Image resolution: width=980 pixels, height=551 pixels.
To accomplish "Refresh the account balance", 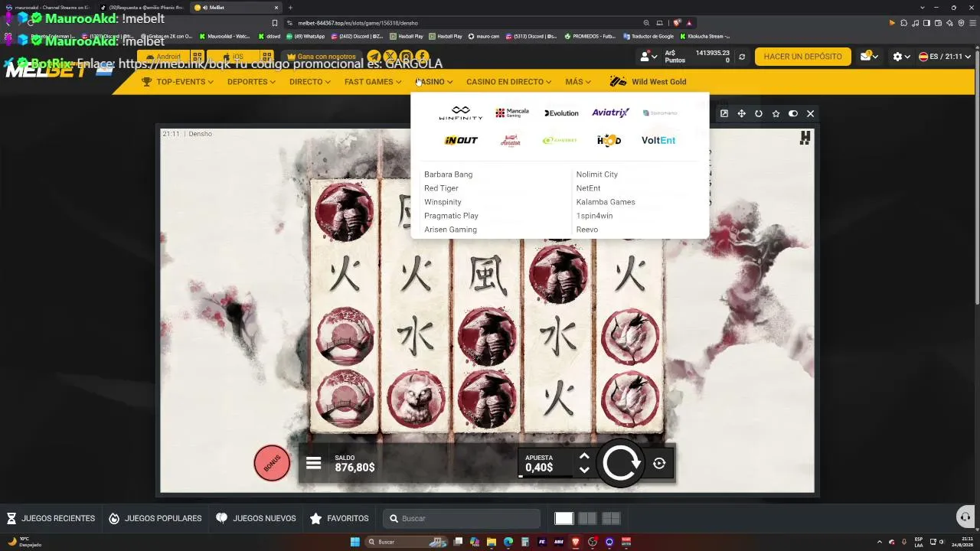I will pyautogui.click(x=741, y=57).
